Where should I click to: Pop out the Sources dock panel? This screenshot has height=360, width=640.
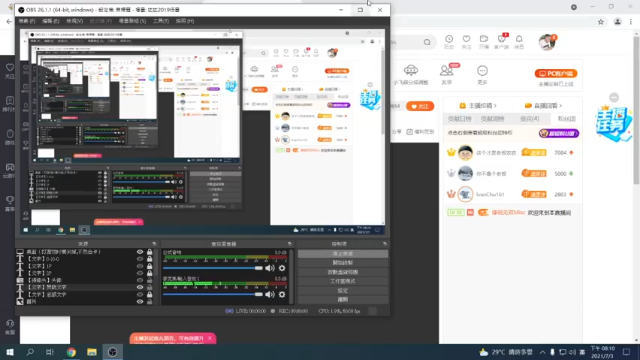point(154,244)
